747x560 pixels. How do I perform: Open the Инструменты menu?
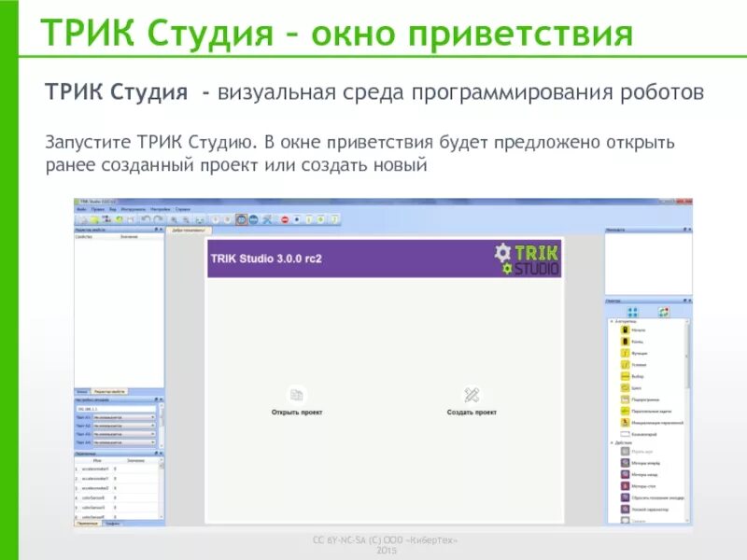tap(133, 209)
